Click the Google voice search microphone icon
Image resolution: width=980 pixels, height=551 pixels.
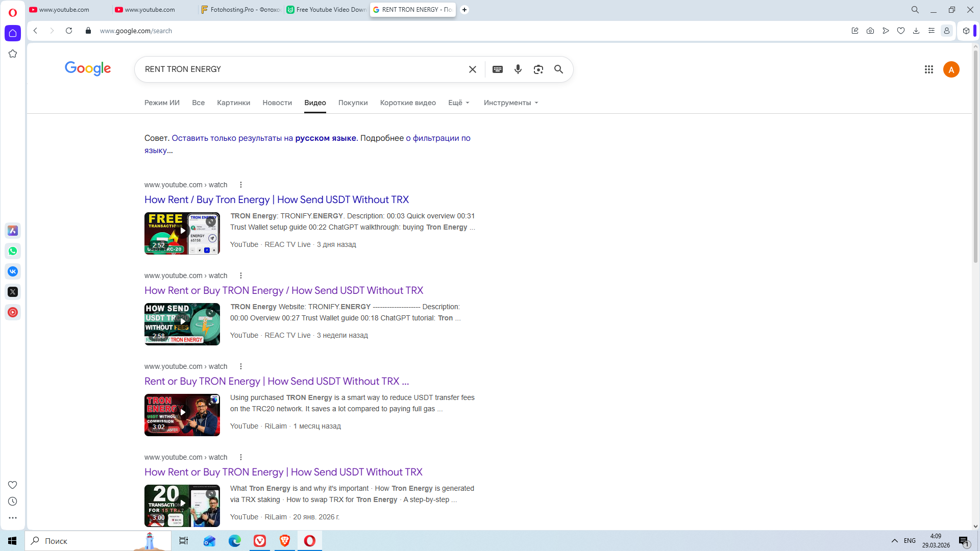tap(518, 69)
